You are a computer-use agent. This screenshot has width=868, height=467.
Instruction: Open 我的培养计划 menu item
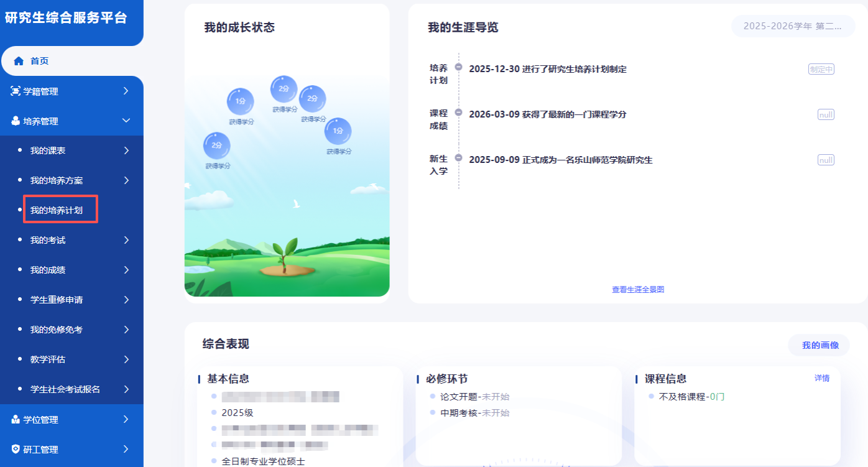pos(57,210)
